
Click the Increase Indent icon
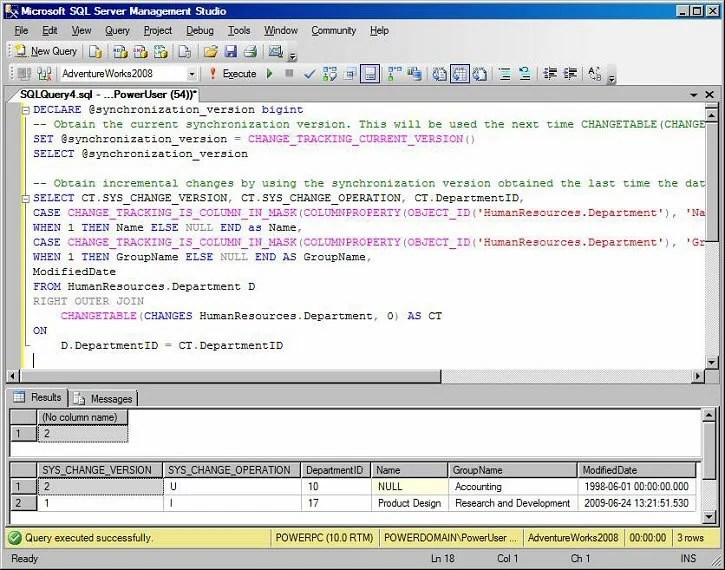[x=570, y=74]
